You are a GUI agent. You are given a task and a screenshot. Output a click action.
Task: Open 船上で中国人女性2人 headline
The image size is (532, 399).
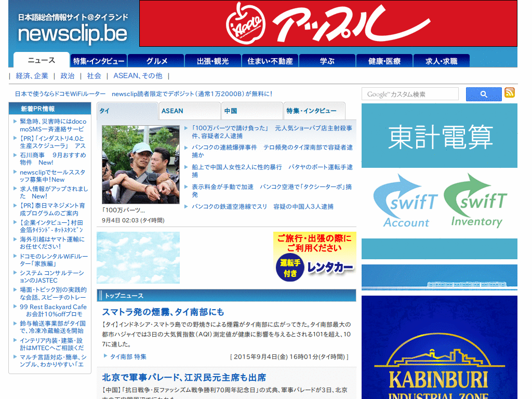pyautogui.click(x=272, y=171)
